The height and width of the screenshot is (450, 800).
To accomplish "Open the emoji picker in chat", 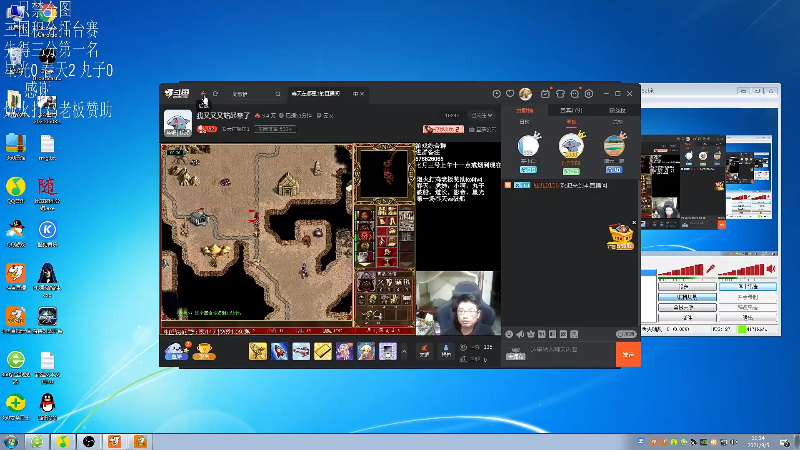I will 509,334.
